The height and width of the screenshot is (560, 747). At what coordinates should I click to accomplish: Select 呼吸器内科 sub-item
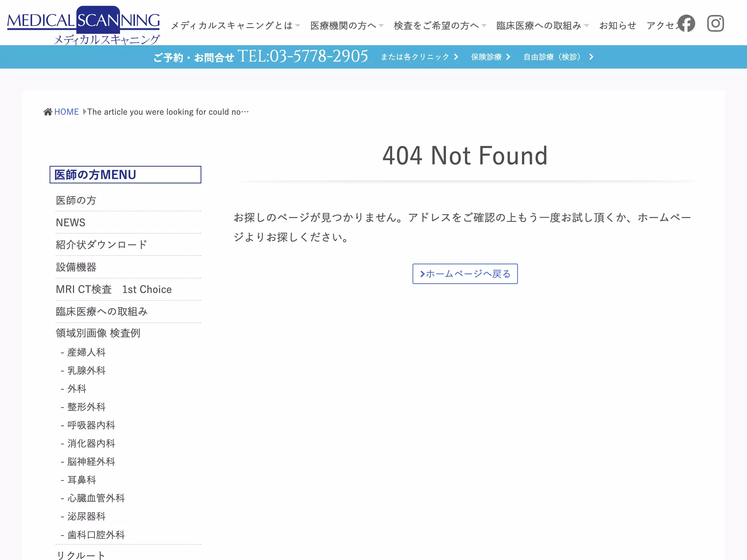91,425
